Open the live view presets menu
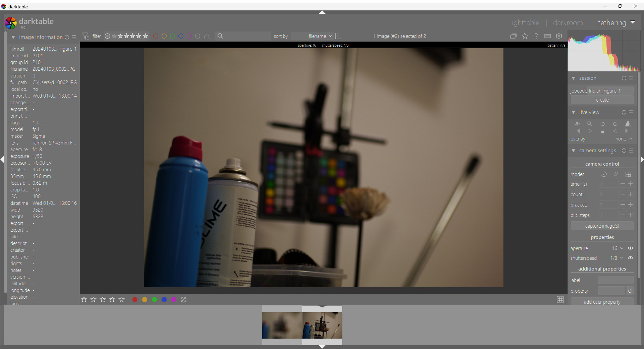The width and height of the screenshot is (644, 349). pyautogui.click(x=631, y=112)
